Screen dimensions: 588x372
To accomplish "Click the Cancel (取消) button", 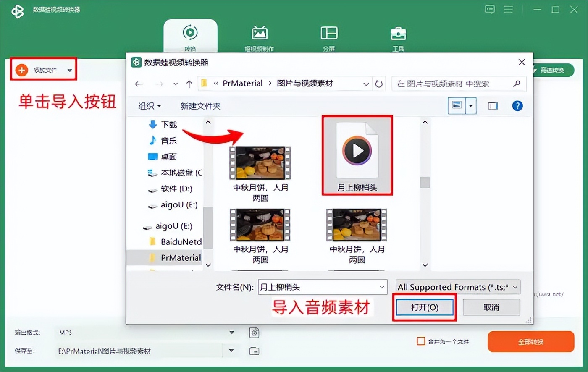I will pos(491,307).
